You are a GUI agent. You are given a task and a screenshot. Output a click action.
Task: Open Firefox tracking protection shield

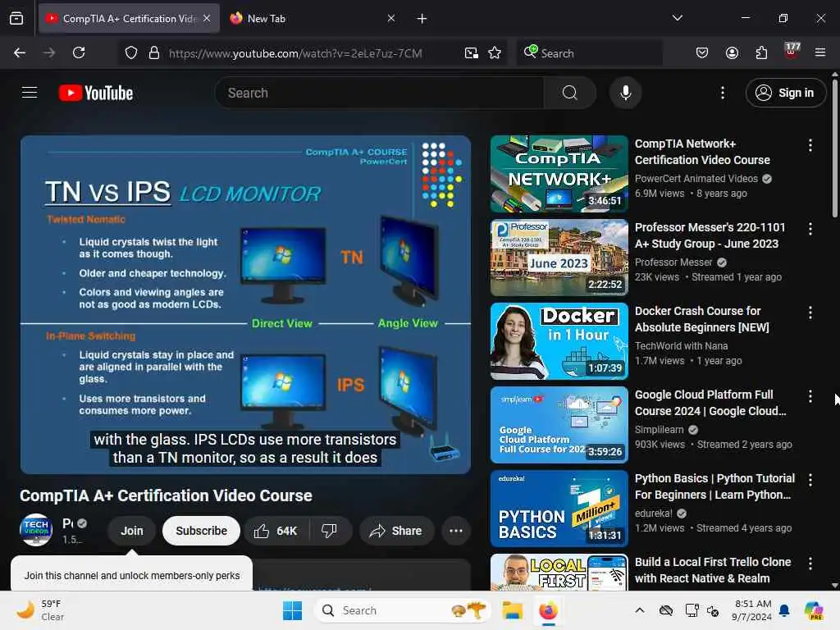pos(131,52)
